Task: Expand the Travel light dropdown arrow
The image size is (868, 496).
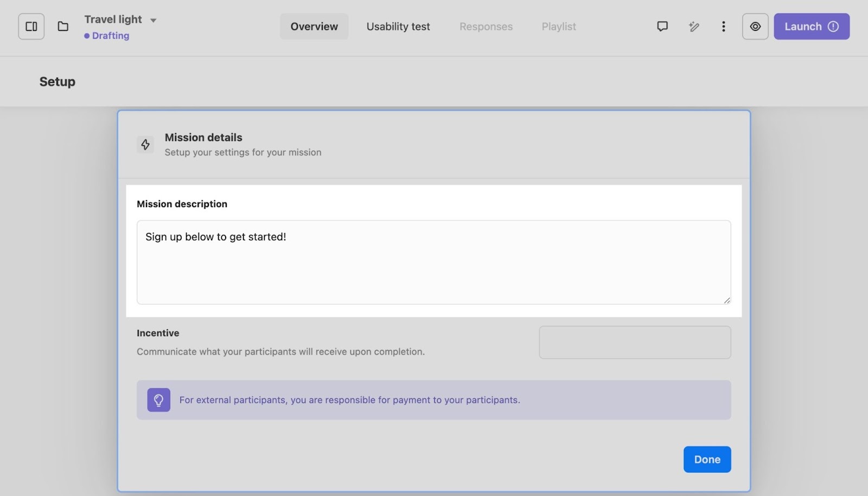Action: coord(154,21)
